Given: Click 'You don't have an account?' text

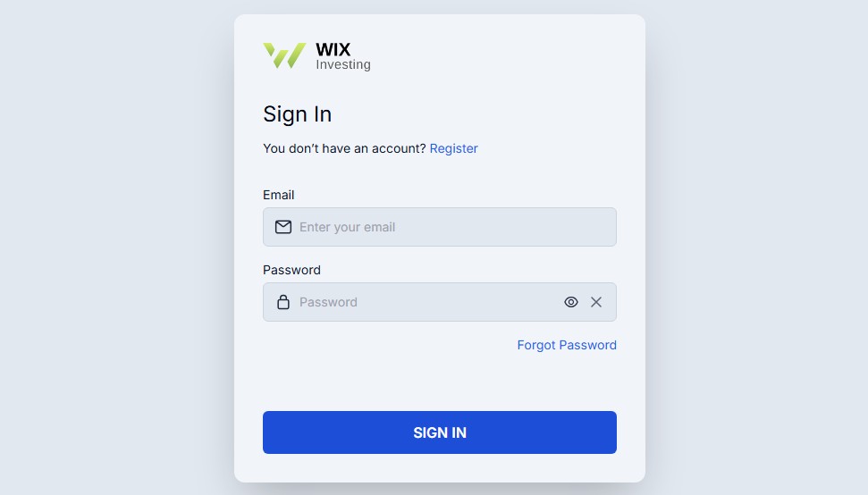Looking at the screenshot, I should click(344, 148).
